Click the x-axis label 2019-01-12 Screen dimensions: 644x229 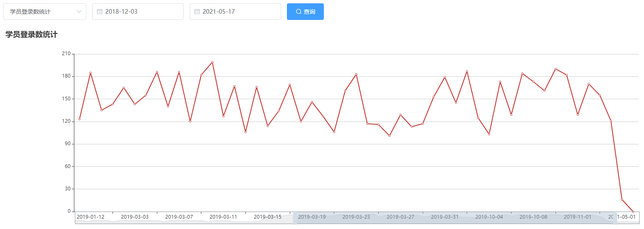click(91, 217)
